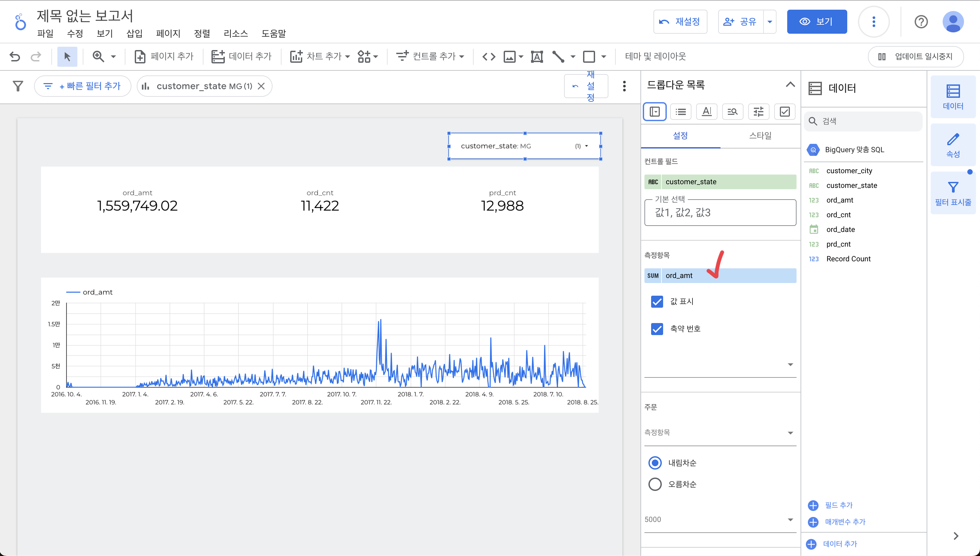The image size is (980, 556).
Task: Click the 기본 선택 input field
Action: click(720, 213)
